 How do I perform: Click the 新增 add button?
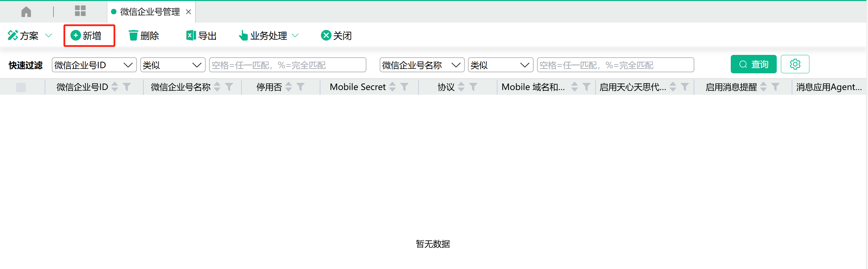coord(86,35)
